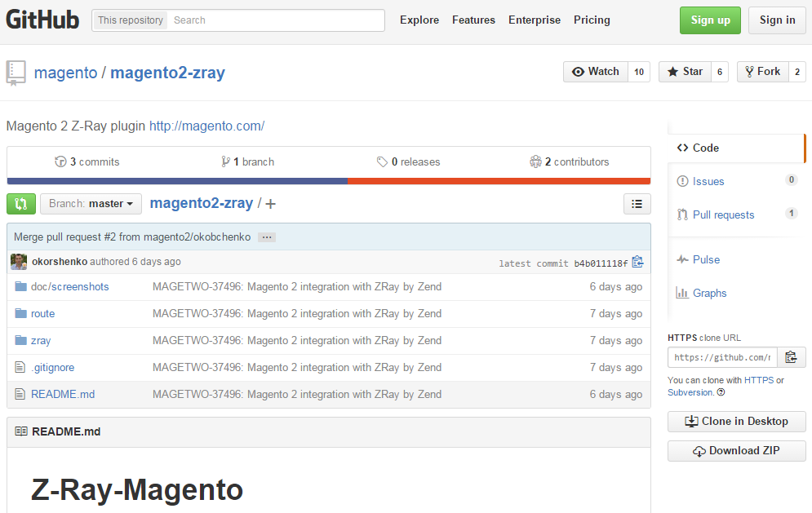Expand the commit message ellipsis button
The image size is (812, 513).
267,237
